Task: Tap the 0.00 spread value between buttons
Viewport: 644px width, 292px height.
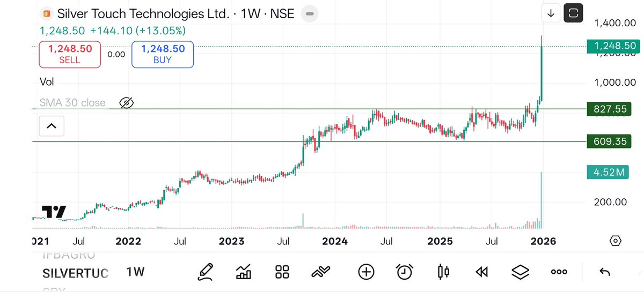Action: tap(116, 54)
